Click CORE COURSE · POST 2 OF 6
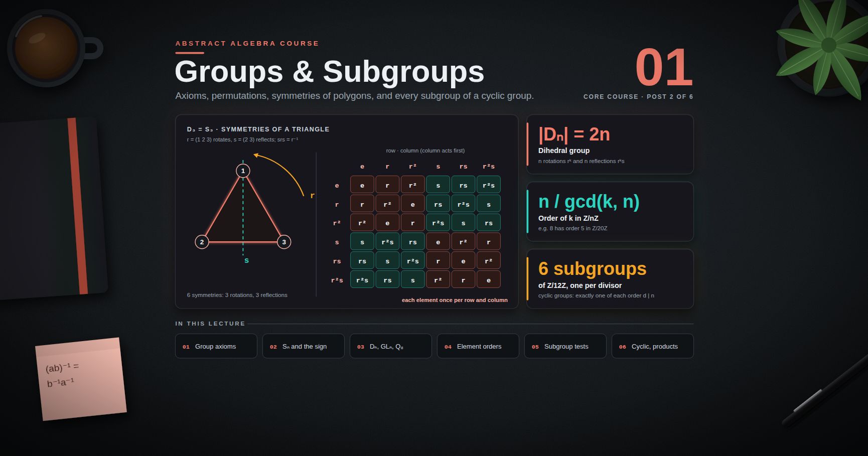The height and width of the screenshot is (456, 868). click(638, 96)
